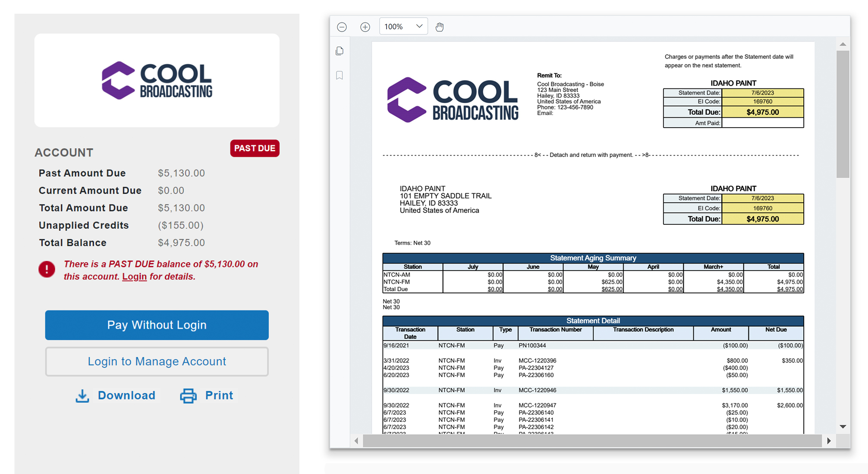Viewport: 868px width, 474px height.
Task: Click the PAST DUE badge
Action: pyautogui.click(x=255, y=148)
